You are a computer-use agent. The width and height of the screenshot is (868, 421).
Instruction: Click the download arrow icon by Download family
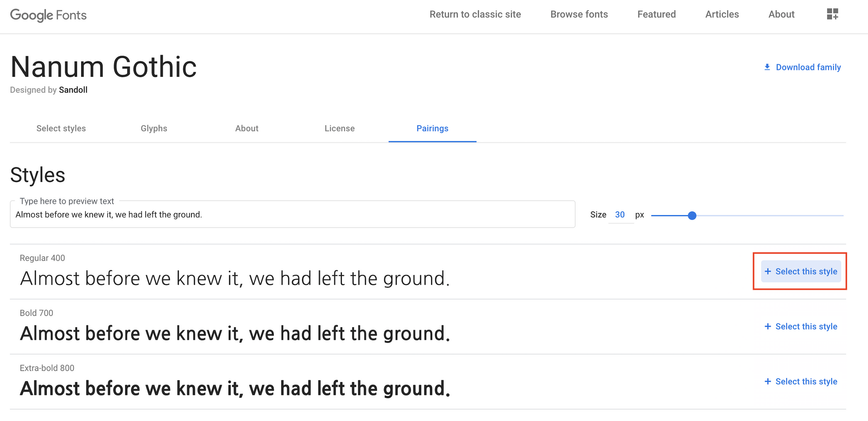pyautogui.click(x=767, y=67)
